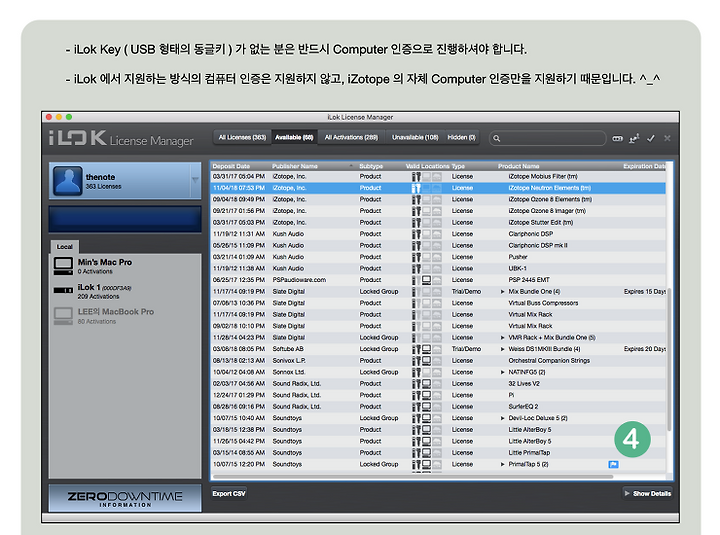Click the Expires 15 Days cell

[x=644, y=292]
